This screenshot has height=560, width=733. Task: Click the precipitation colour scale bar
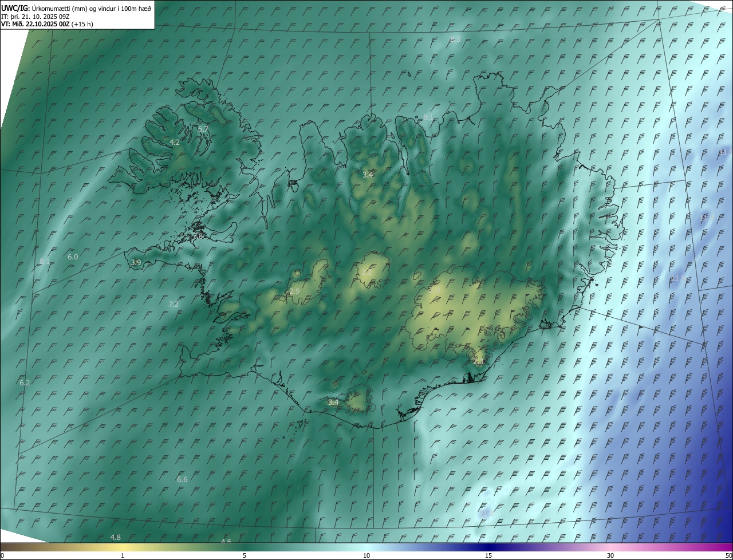tap(366, 547)
